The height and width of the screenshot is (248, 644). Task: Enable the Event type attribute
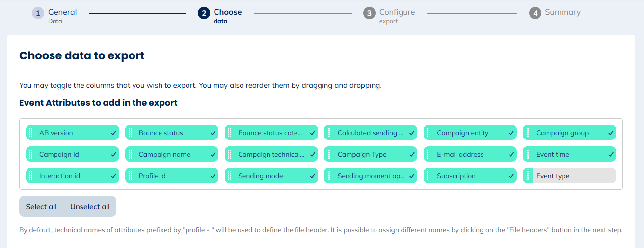tap(569, 176)
